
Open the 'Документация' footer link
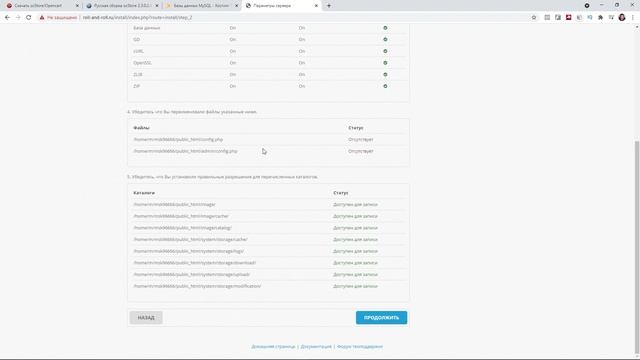pos(316,347)
